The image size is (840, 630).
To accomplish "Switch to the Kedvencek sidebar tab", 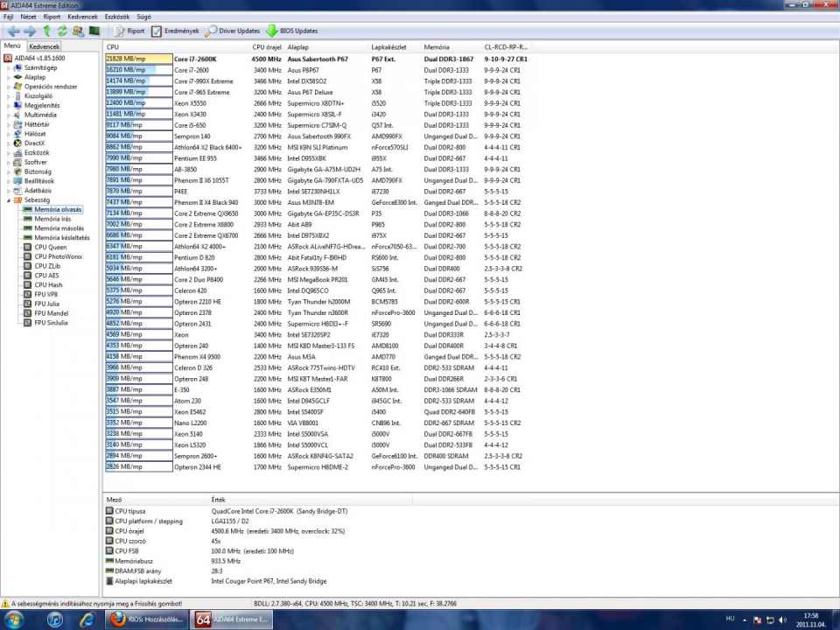I will click(x=44, y=46).
